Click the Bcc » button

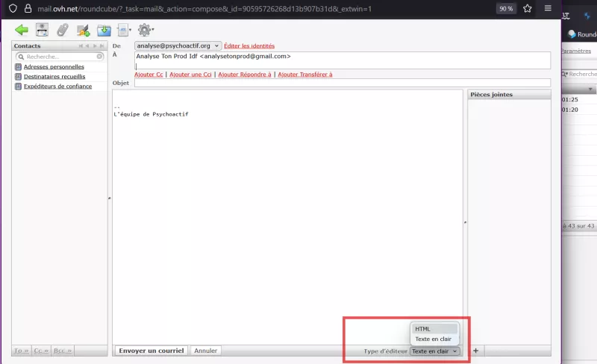pos(63,351)
